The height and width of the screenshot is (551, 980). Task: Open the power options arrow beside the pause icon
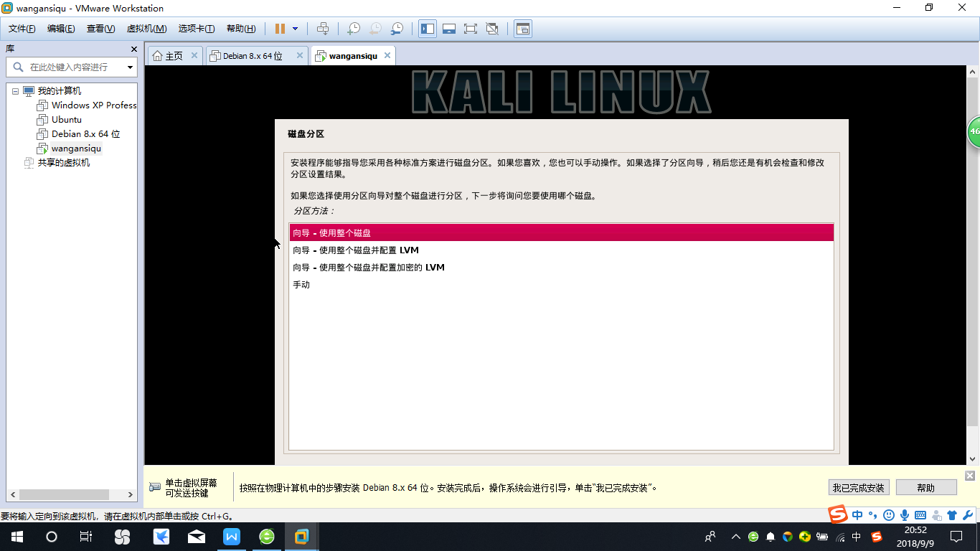click(x=295, y=29)
